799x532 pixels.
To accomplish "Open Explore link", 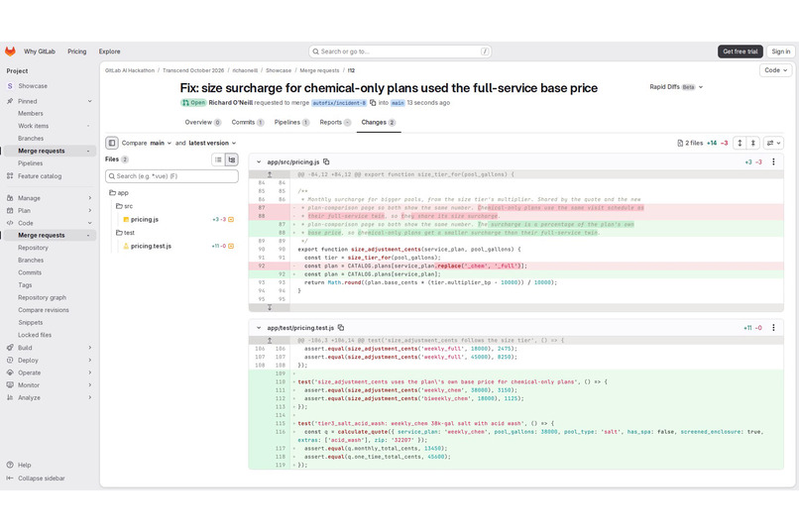I will tap(110, 52).
